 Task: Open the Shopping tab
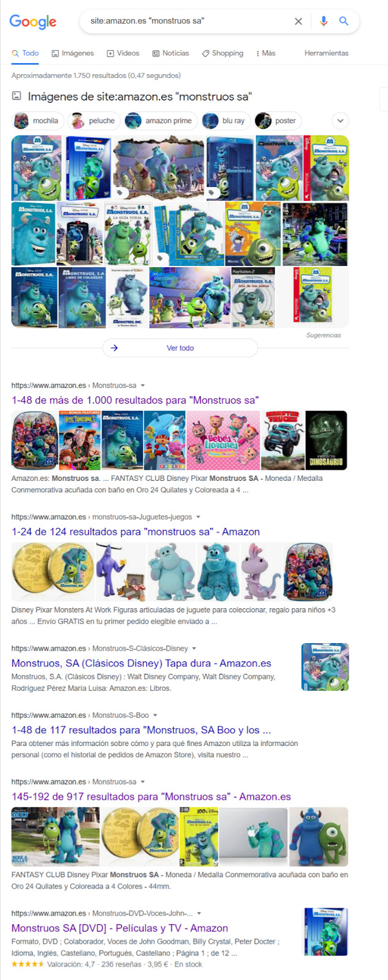coord(223,53)
